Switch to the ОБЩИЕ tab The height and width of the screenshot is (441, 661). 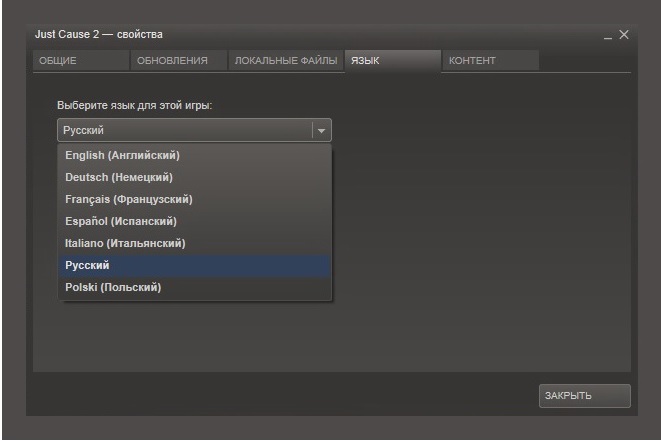[81, 61]
